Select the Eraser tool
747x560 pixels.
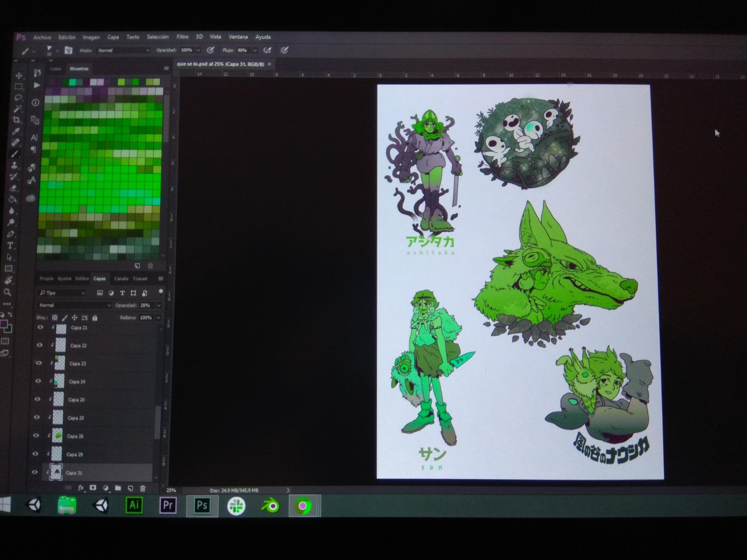(13, 188)
